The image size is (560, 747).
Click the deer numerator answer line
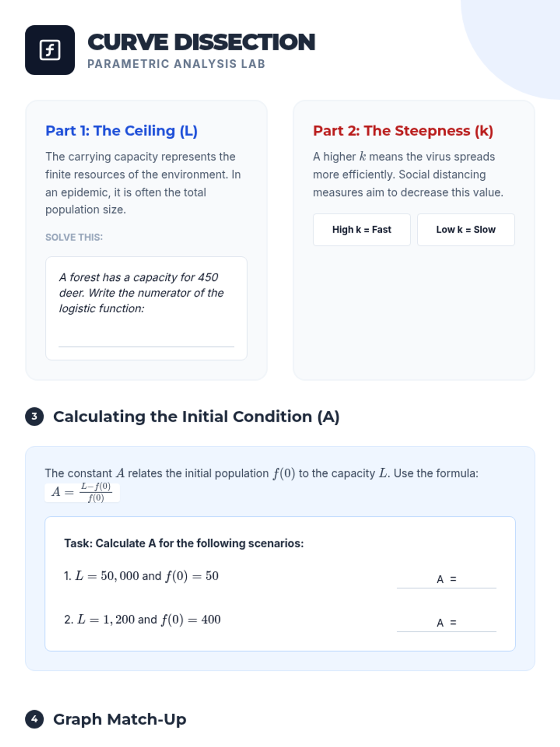(146, 340)
